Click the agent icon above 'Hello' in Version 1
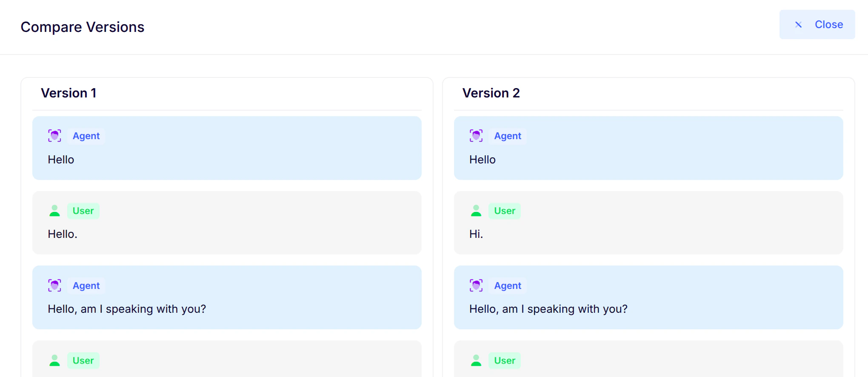Viewport: 868px width, 377px height. (x=54, y=136)
